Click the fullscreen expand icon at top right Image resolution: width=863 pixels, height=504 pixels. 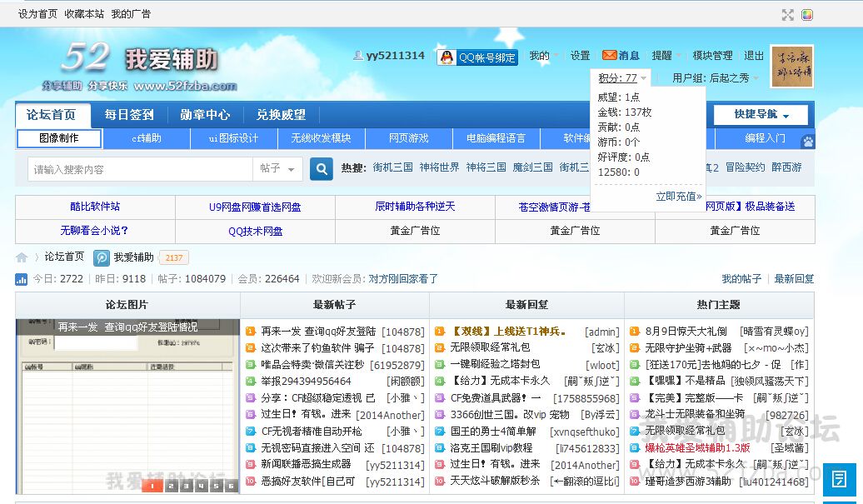click(787, 15)
